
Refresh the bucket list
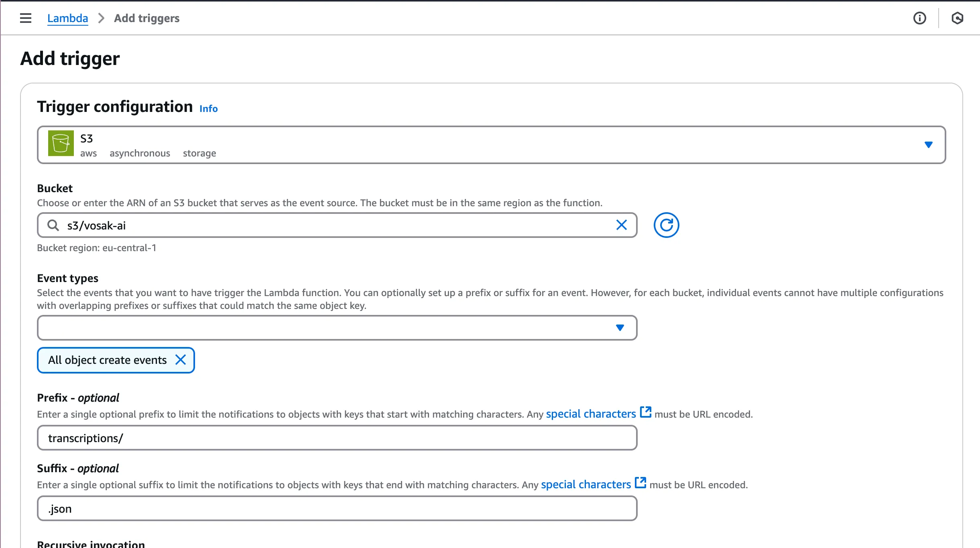click(666, 225)
